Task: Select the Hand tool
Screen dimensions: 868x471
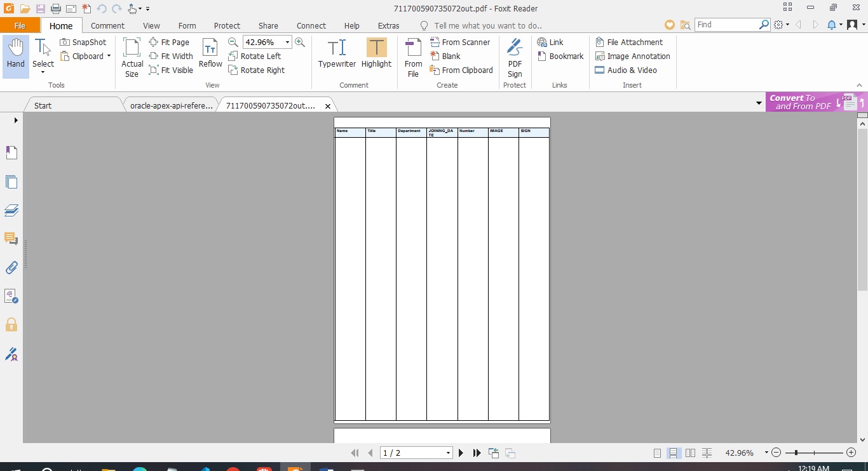Action: pyautogui.click(x=16, y=56)
